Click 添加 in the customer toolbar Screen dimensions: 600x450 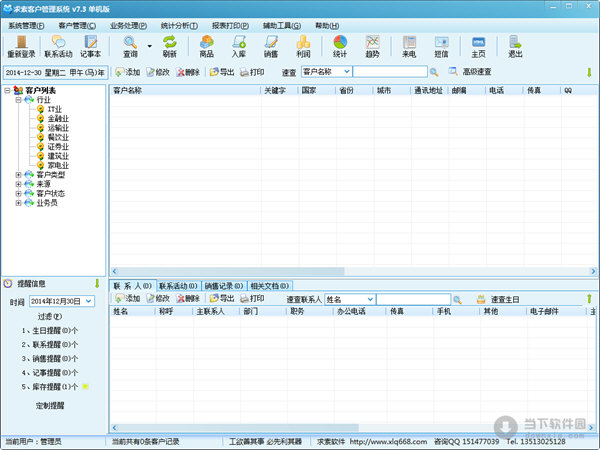point(128,72)
